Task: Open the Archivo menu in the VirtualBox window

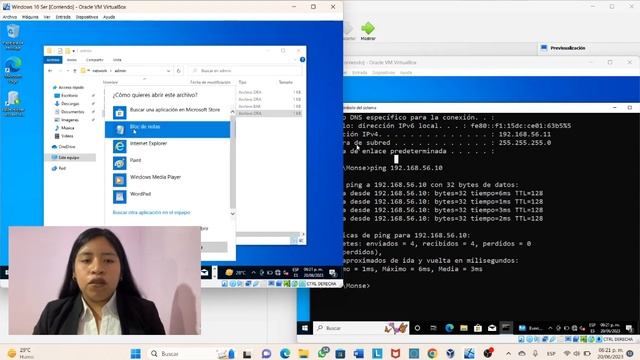Action: tap(10, 17)
